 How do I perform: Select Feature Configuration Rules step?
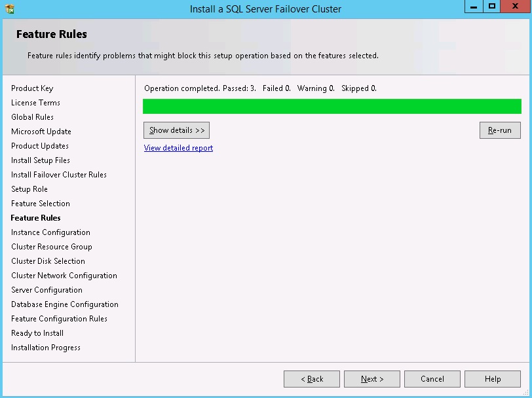pos(59,319)
